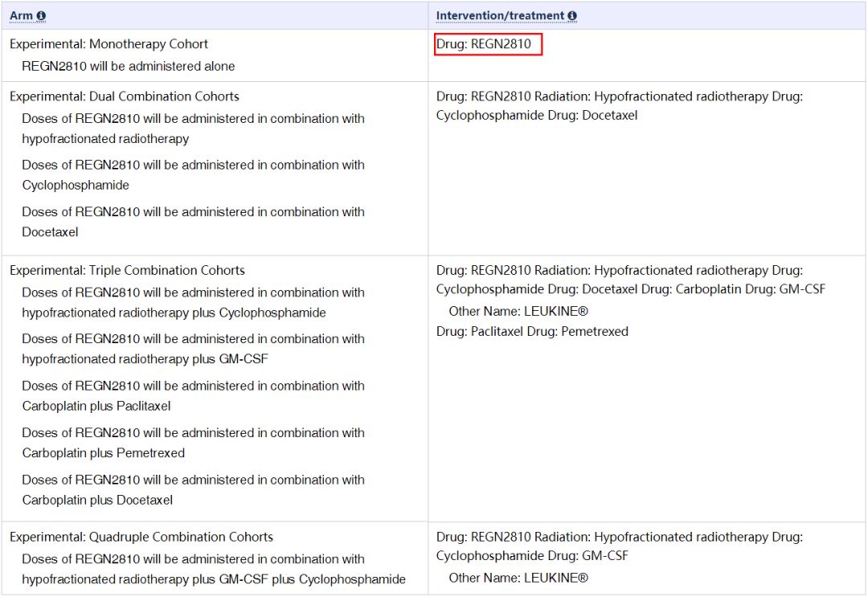
Task: Click the Carboplatin plus Paclitaxel description
Action: 193,396
